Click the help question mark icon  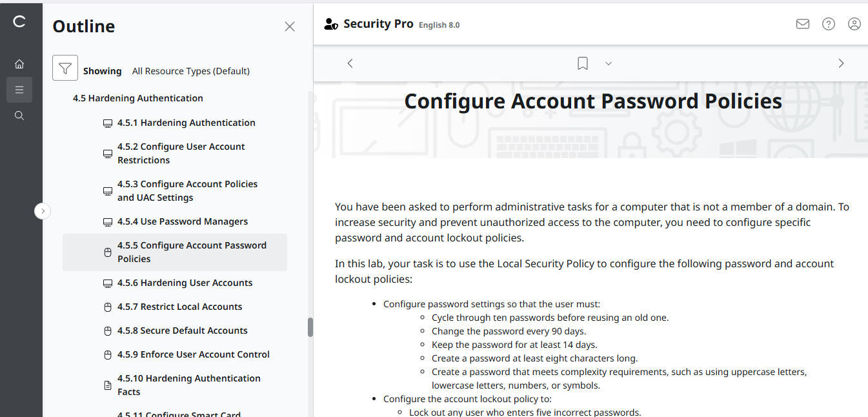(x=828, y=24)
